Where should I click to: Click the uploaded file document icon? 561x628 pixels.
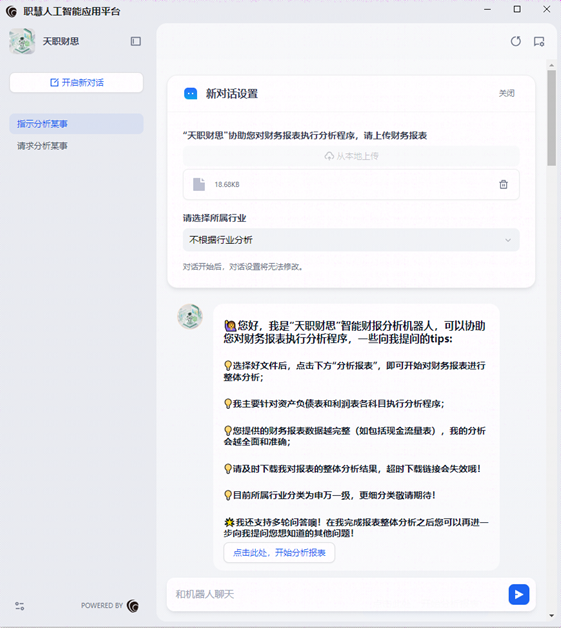tap(199, 184)
